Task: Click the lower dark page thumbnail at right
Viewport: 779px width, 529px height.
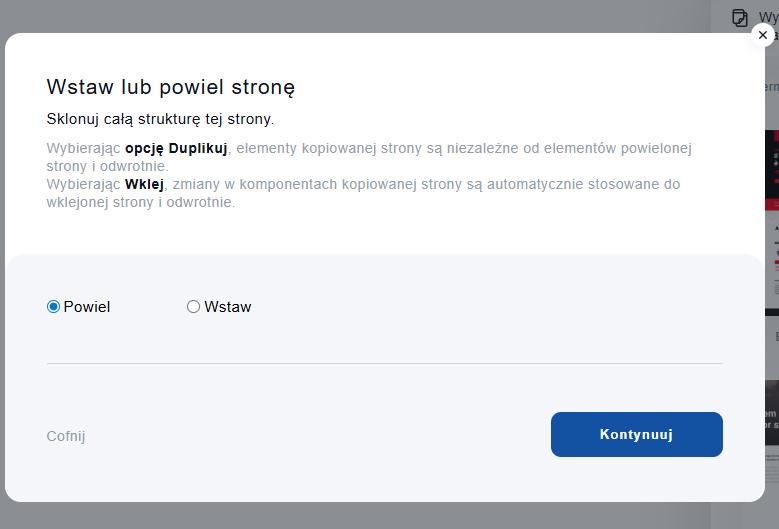Action: click(x=772, y=412)
